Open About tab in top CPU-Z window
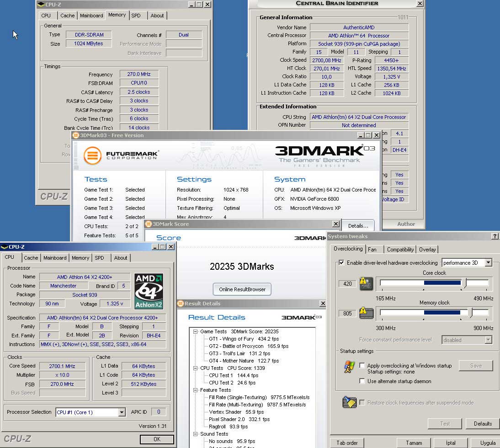500x448 pixels. click(x=157, y=15)
